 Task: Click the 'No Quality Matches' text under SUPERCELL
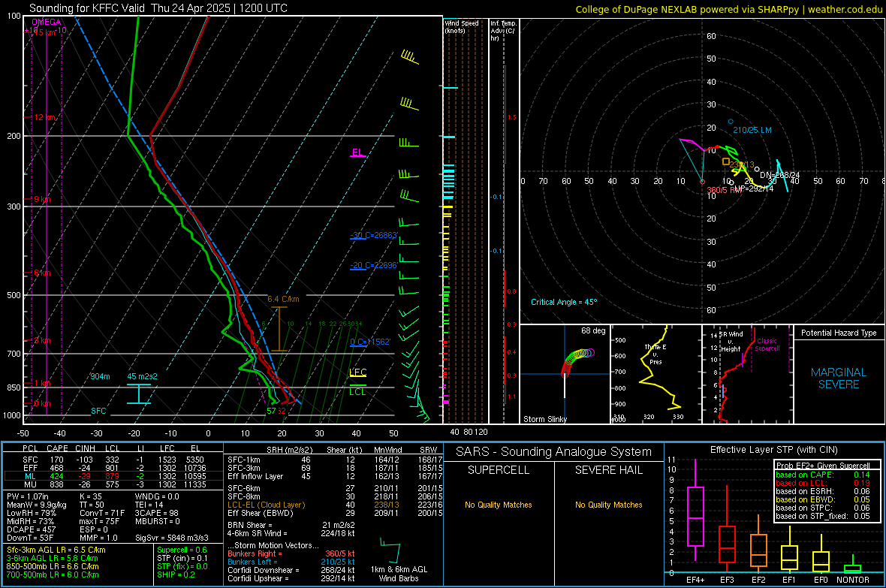tap(499, 505)
